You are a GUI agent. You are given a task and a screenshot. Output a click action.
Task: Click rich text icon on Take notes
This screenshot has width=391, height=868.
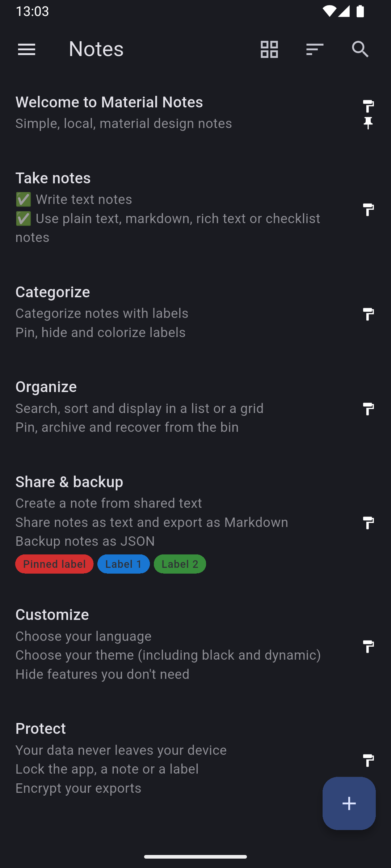(368, 209)
